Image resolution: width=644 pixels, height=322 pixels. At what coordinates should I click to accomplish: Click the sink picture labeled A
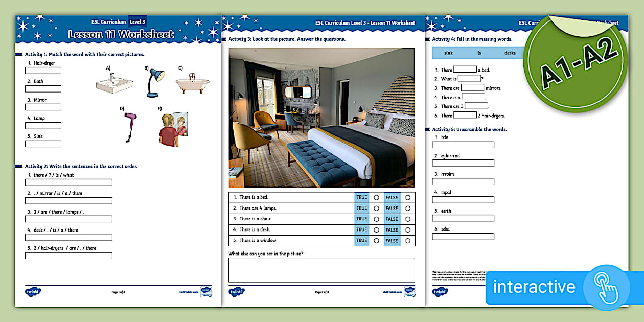tap(114, 83)
